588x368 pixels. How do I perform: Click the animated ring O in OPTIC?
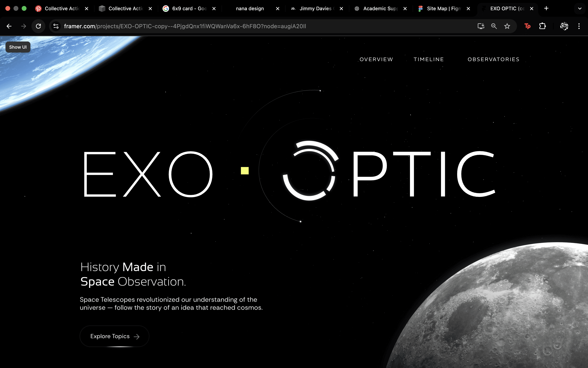tap(311, 171)
